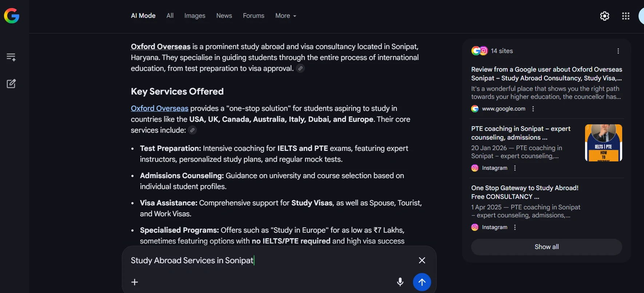This screenshot has height=293, width=644.
Task: Submit query with blue arrow button
Action: point(422,282)
